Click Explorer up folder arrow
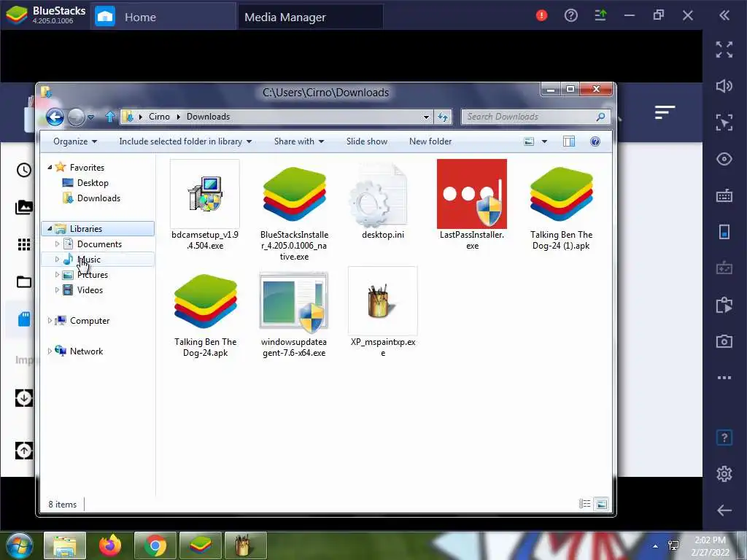This screenshot has width=747, height=560. pyautogui.click(x=110, y=117)
